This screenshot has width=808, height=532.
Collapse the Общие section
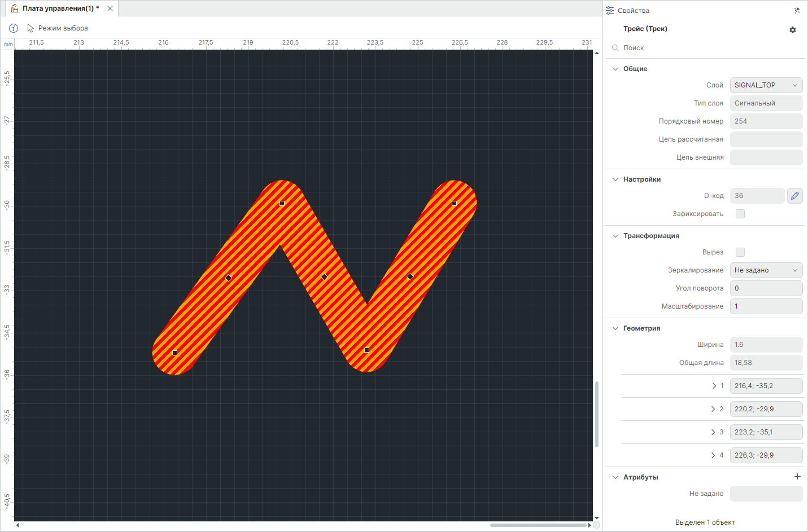pyautogui.click(x=615, y=69)
